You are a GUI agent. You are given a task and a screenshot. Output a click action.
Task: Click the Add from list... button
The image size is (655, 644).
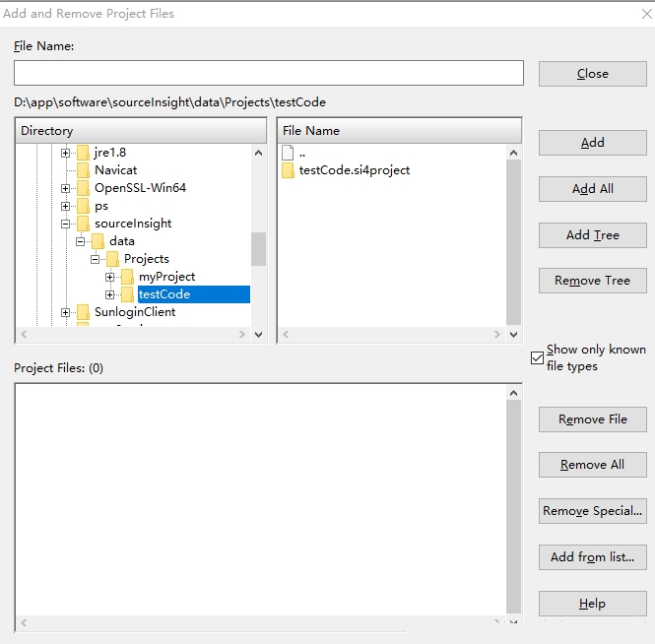pyautogui.click(x=592, y=557)
